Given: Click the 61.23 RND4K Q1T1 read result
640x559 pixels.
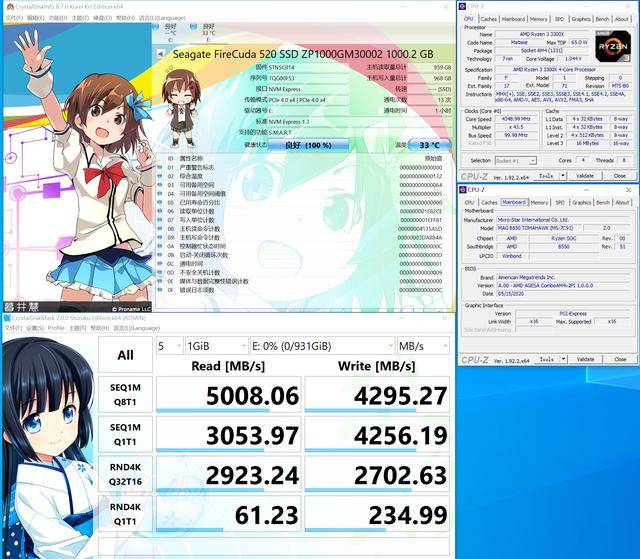Looking at the screenshot, I should [229, 514].
